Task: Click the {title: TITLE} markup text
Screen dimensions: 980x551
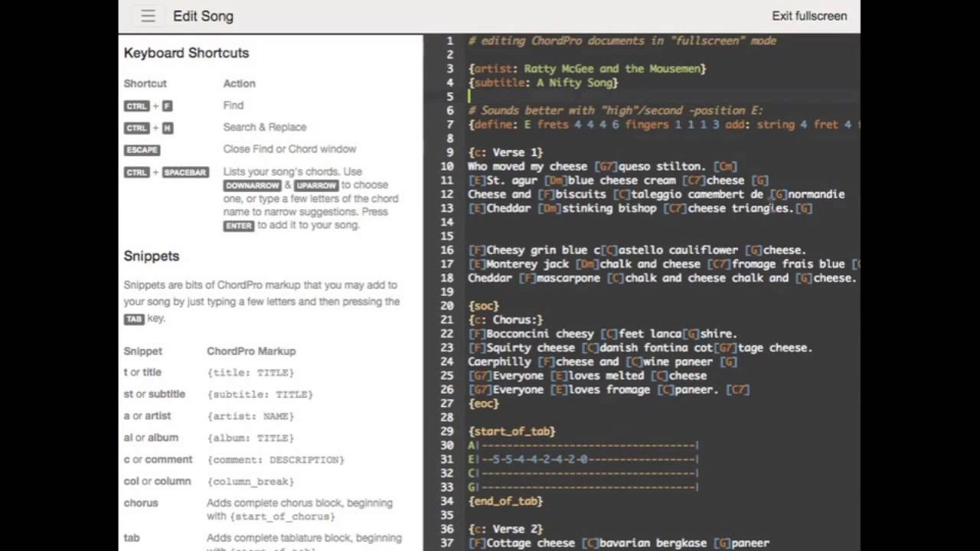Action: point(250,373)
